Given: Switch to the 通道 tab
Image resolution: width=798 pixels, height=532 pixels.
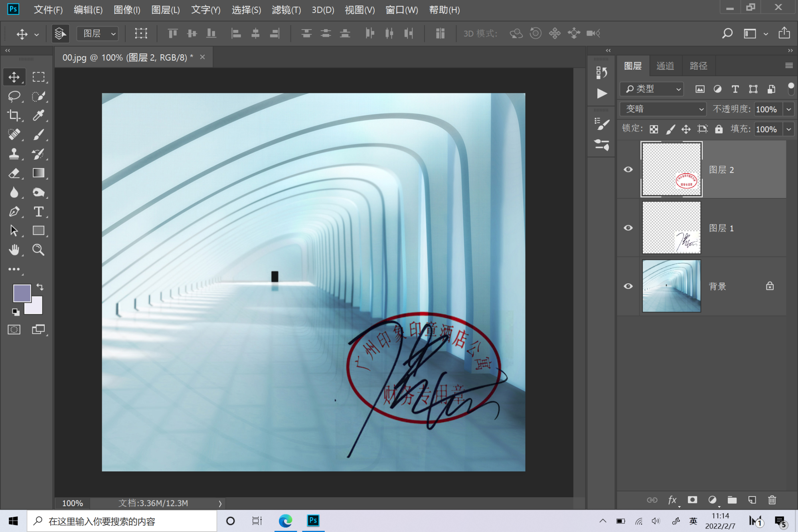Looking at the screenshot, I should pyautogui.click(x=665, y=66).
